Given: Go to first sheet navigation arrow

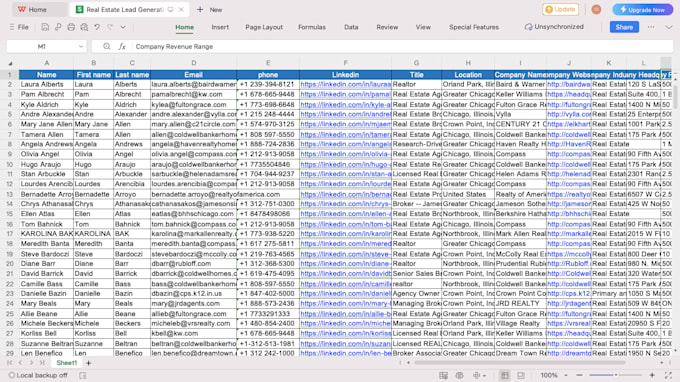Looking at the screenshot, I should click(10, 362).
